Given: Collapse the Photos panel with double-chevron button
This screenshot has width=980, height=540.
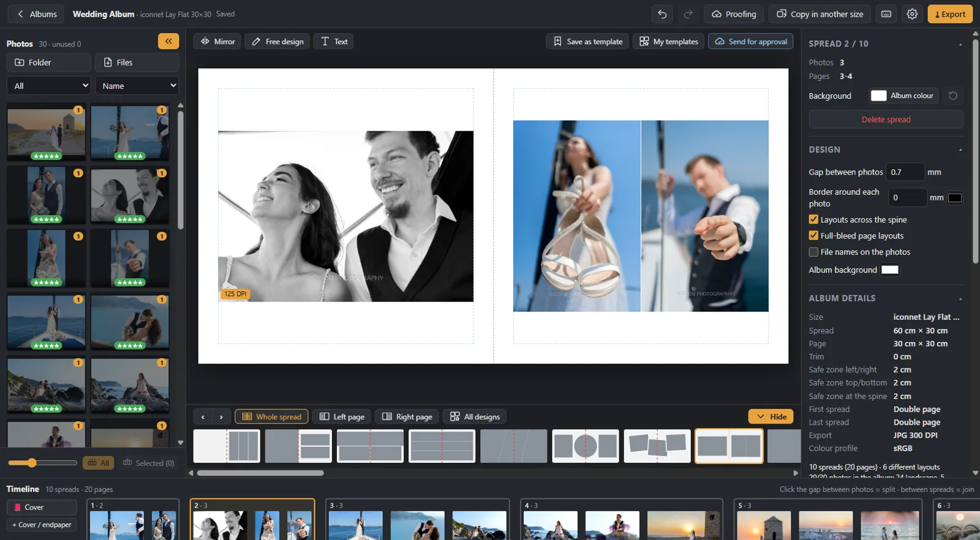Looking at the screenshot, I should click(x=168, y=41).
